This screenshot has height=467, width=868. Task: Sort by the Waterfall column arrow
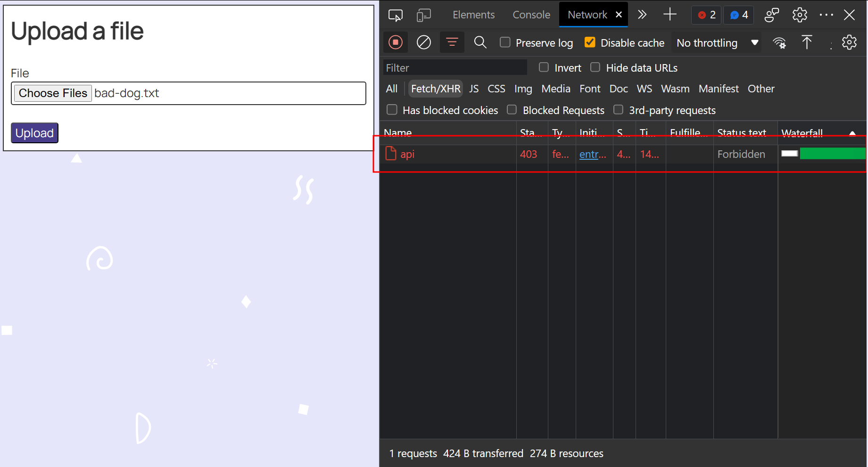pos(852,133)
